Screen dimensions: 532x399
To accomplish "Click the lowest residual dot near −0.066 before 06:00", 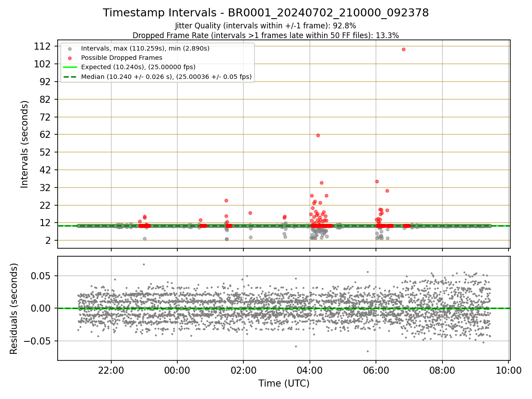I will pyautogui.click(x=368, y=351).
